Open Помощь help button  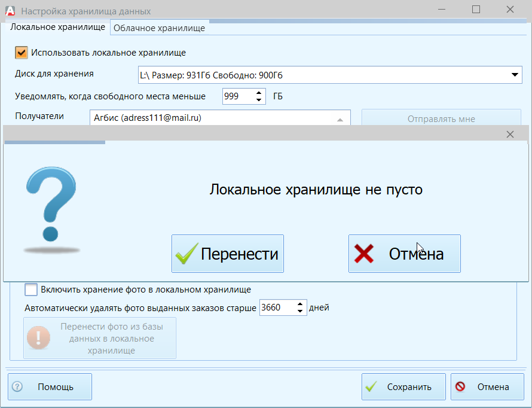pos(50,386)
